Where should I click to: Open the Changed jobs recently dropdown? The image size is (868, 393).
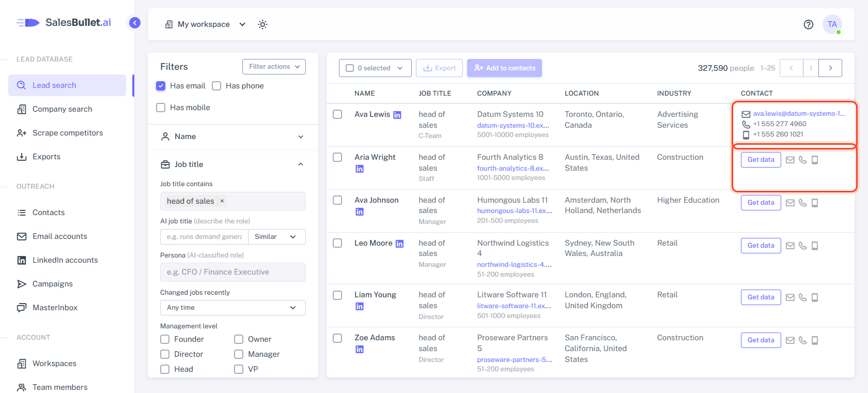(x=233, y=308)
